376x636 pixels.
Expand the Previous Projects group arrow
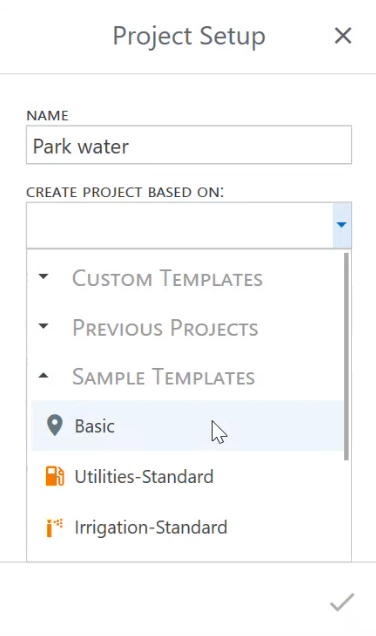pyautogui.click(x=43, y=326)
